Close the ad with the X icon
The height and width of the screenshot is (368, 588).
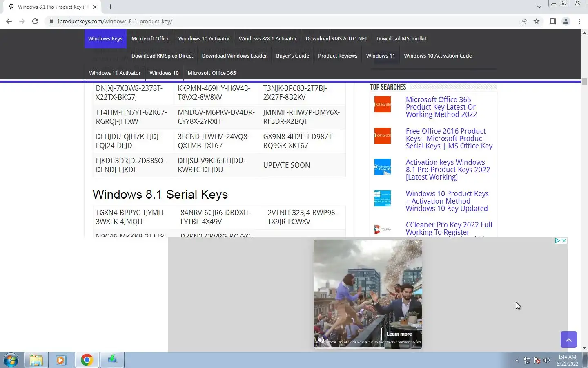pyautogui.click(x=564, y=240)
